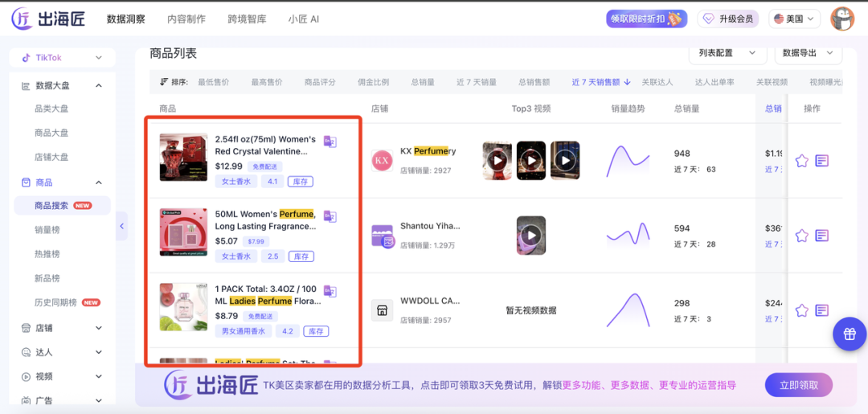This screenshot has width=868, height=414.
Task: Select 商品大盘 in the sidebar
Action: point(51,133)
